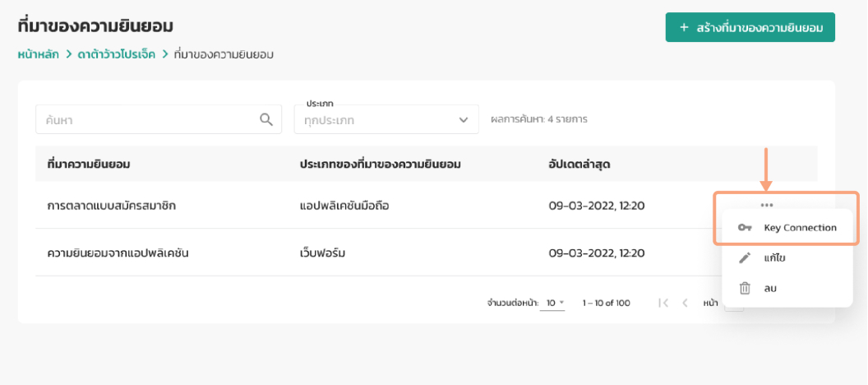
Task: Click the current ที่มาของความยินยอม breadcrumb item
Action: (224, 55)
